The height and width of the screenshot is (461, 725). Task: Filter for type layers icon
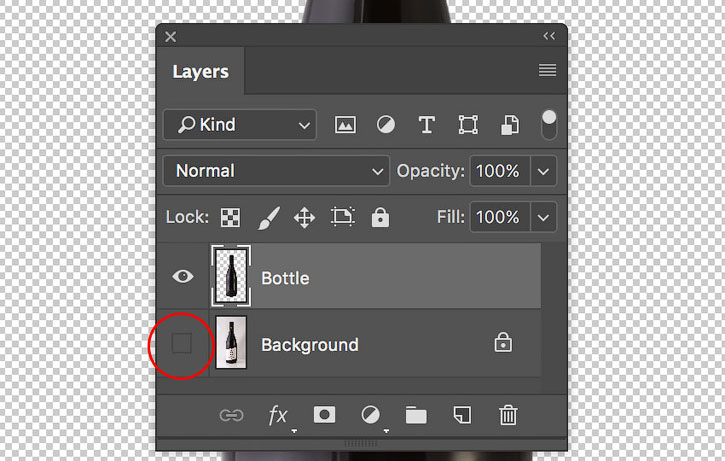pos(426,125)
